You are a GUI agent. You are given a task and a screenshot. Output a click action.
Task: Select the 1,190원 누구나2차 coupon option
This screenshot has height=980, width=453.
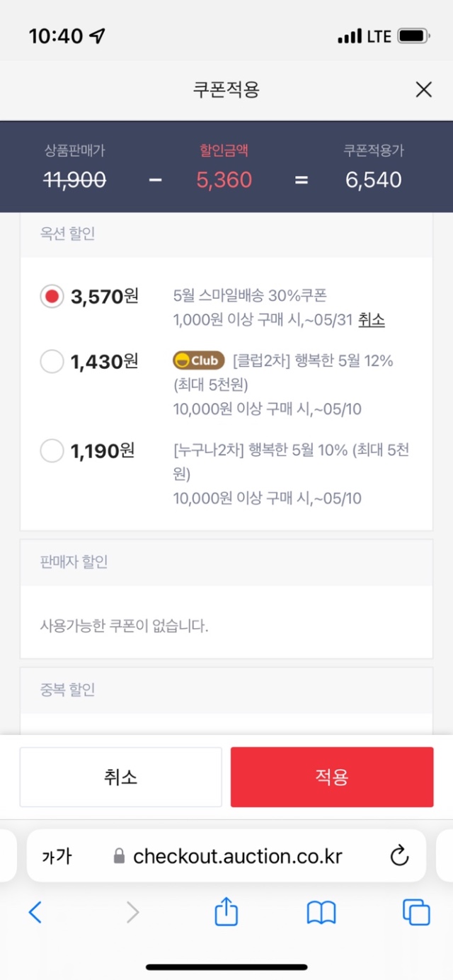[x=52, y=450]
